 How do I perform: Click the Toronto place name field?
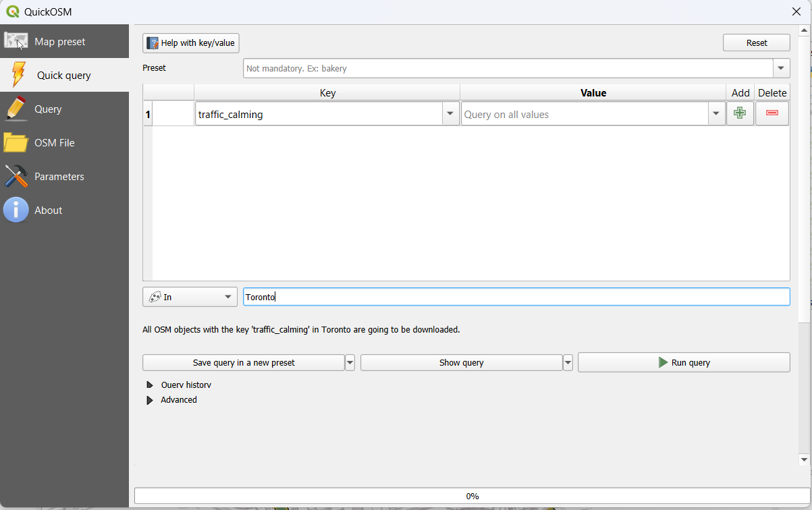(x=516, y=297)
